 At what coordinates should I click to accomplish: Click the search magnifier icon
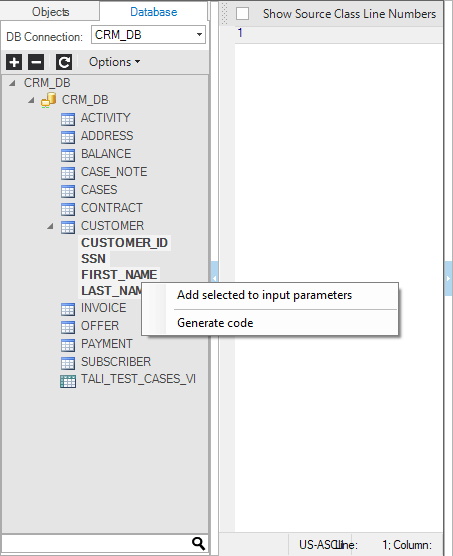click(198, 543)
